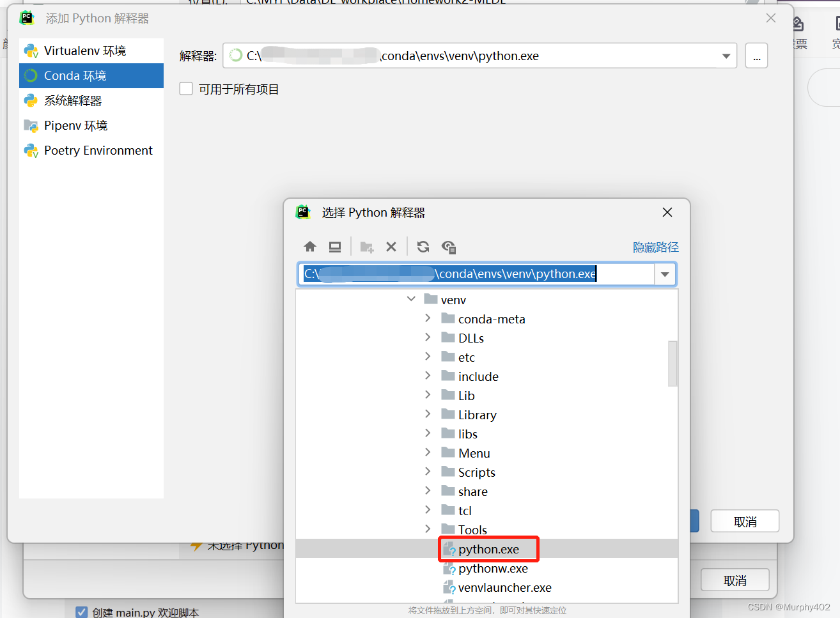Select the venv folder row
Screen dimensions: 840x618
(x=487, y=300)
